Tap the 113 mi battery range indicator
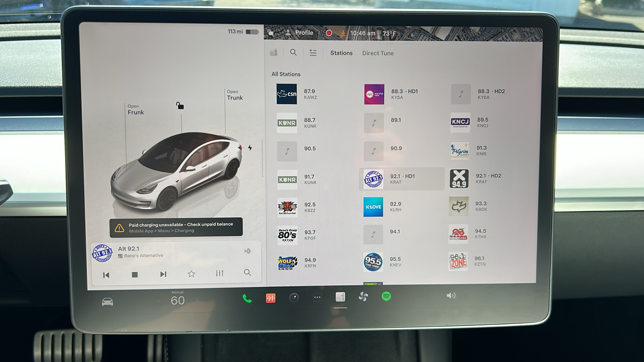This screenshot has width=644, height=362. 243,31
